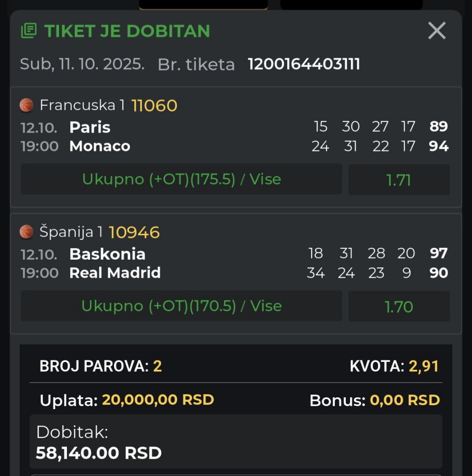Click the KVOTA 2,91 value
This screenshot has height=476, width=472.
click(423, 366)
